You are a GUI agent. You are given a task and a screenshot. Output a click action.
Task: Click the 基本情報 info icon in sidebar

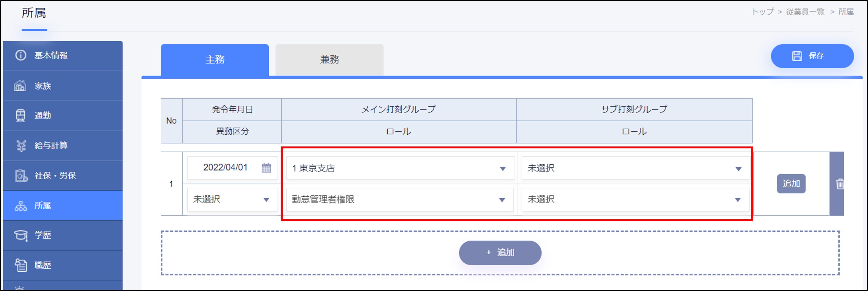point(20,55)
